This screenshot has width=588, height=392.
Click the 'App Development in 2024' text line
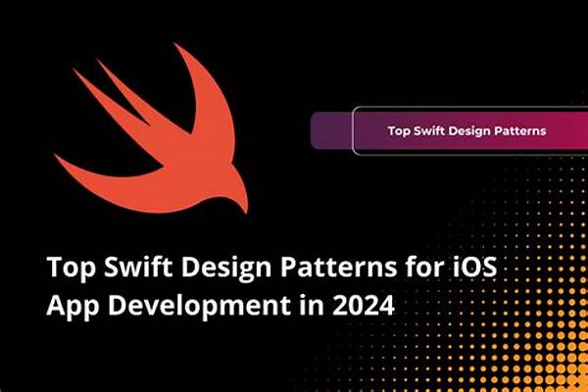(x=220, y=306)
